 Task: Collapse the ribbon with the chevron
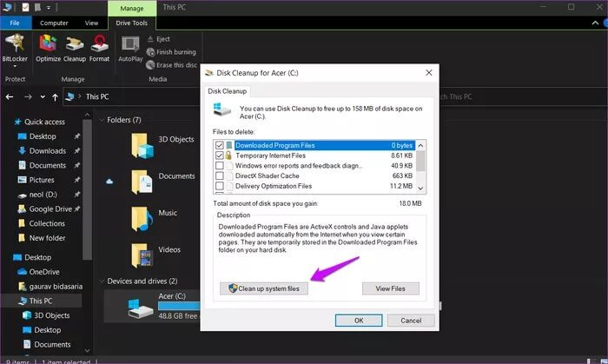click(595, 23)
